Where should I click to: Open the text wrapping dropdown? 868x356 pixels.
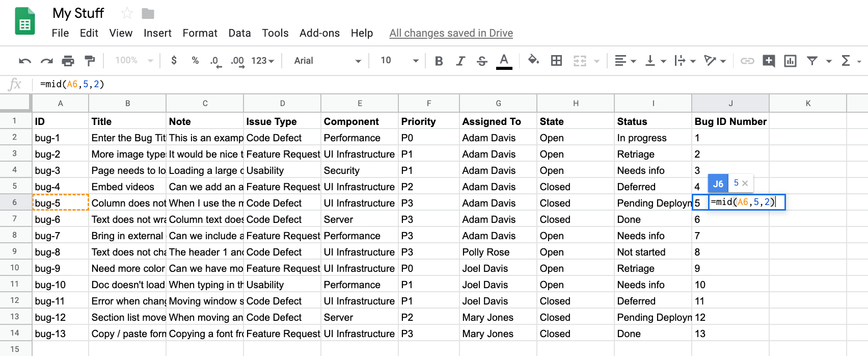685,61
